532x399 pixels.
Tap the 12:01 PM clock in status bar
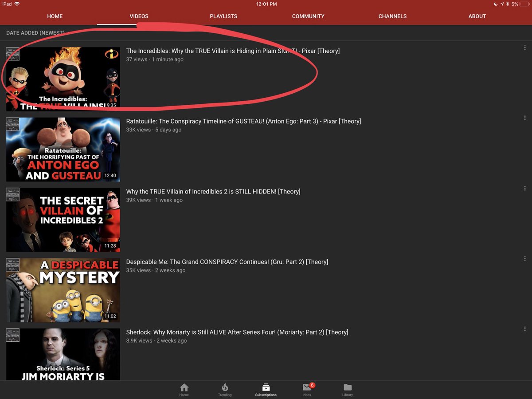266,4
